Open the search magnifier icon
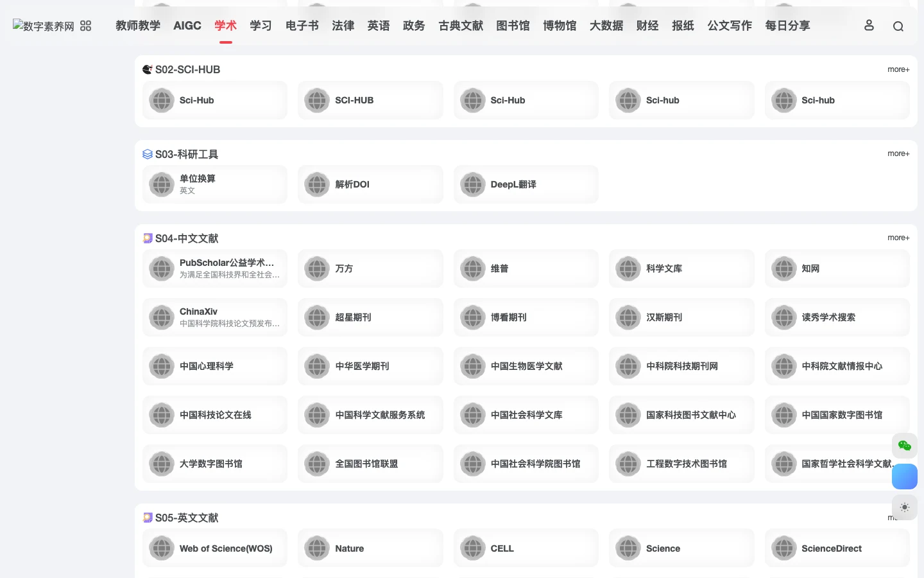This screenshot has width=924, height=578. tap(898, 26)
